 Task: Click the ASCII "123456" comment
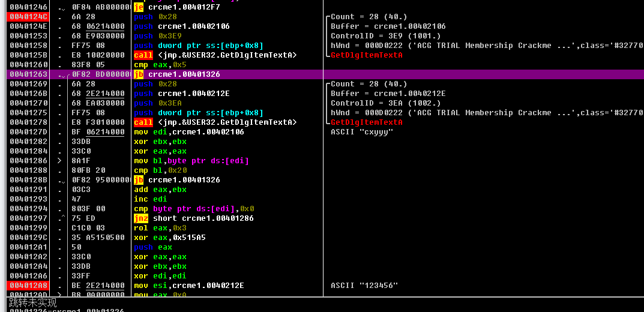coord(364,286)
